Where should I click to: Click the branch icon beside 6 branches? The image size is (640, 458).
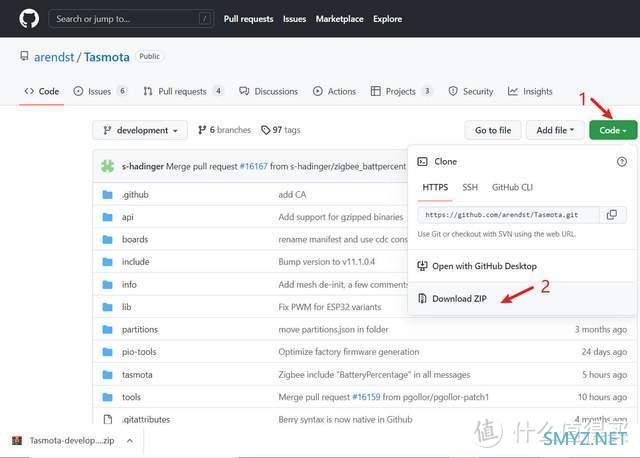pos(202,130)
